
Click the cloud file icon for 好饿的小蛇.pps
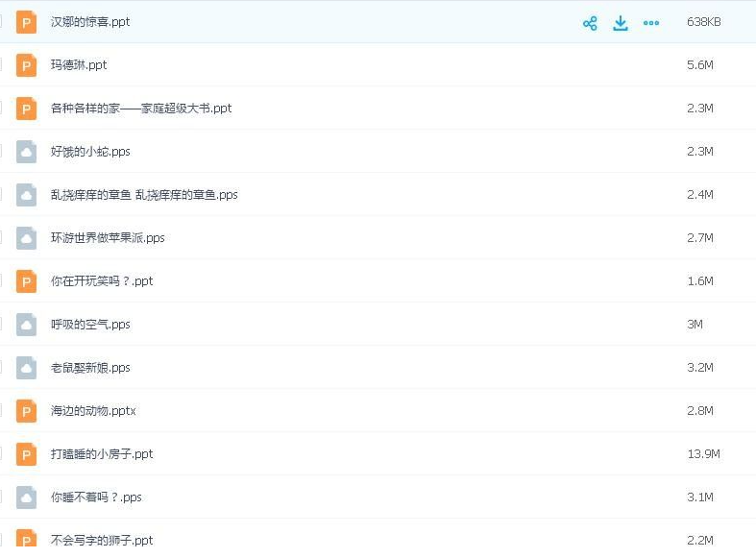click(x=26, y=152)
